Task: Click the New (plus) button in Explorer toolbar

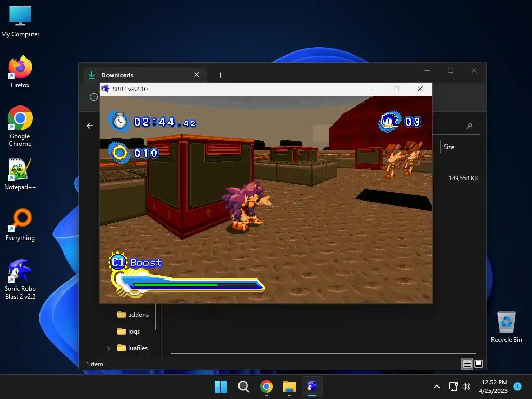Action: pos(94,97)
